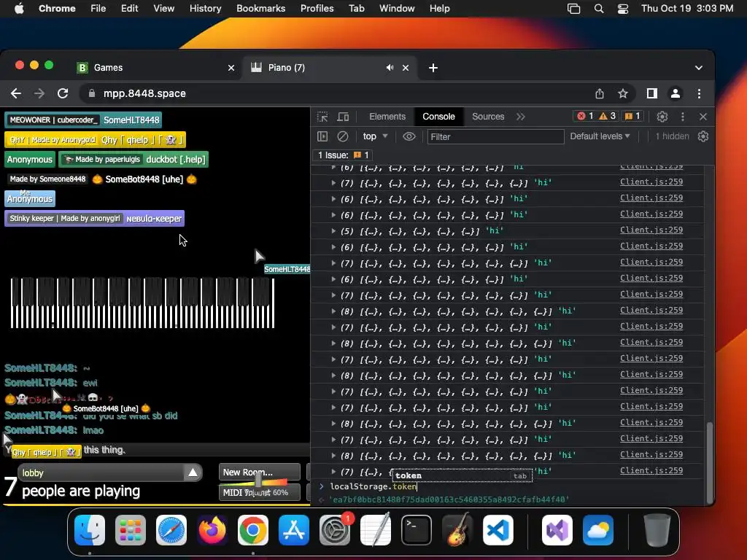Click the orange issues count badge in the DevTools tab bar
747x560 pixels.
coord(632,116)
